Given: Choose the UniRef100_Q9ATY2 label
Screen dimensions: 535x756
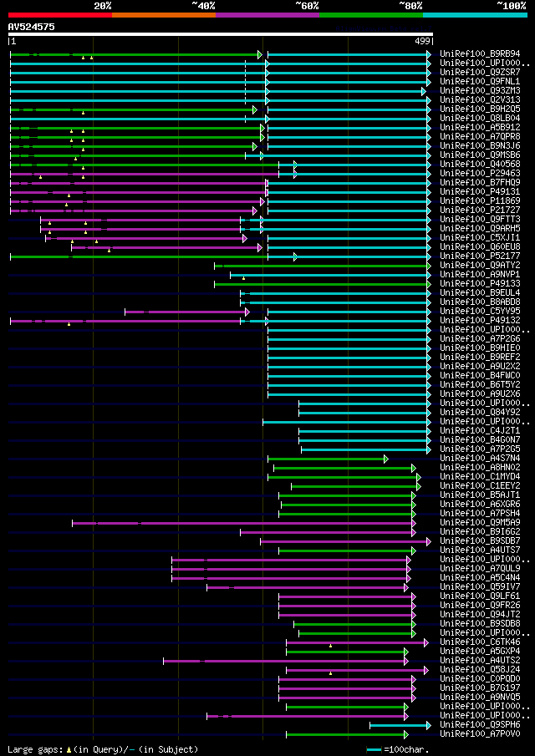Looking at the screenshot, I should click(480, 265).
